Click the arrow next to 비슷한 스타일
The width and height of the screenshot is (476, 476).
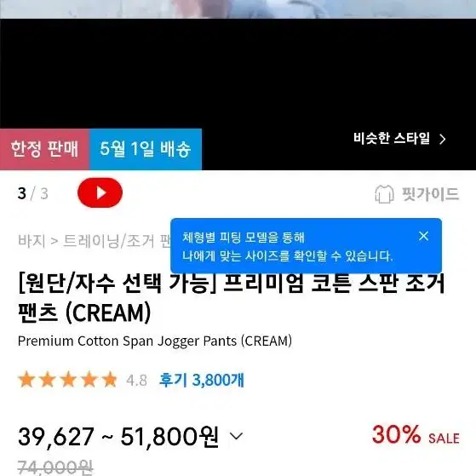click(x=443, y=140)
